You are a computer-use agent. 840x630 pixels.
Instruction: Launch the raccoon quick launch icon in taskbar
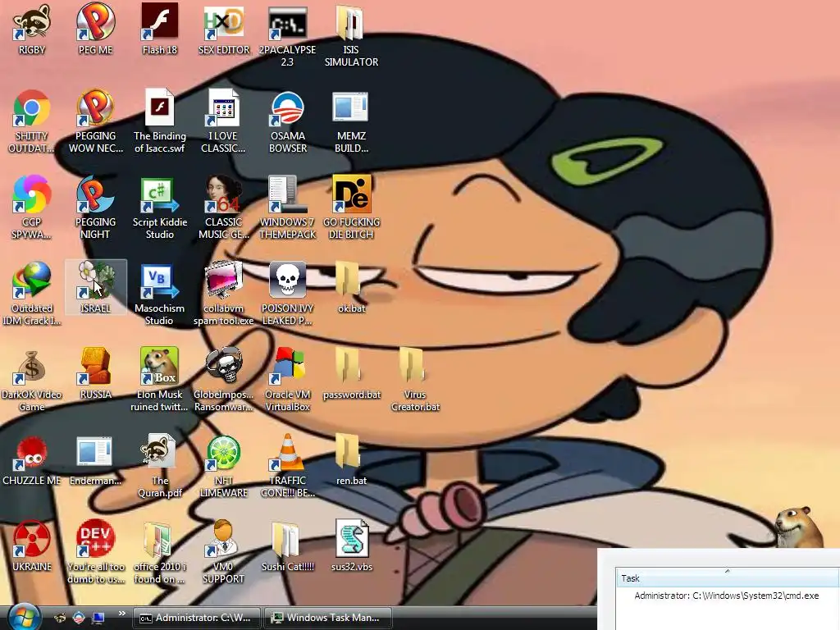[60, 618]
